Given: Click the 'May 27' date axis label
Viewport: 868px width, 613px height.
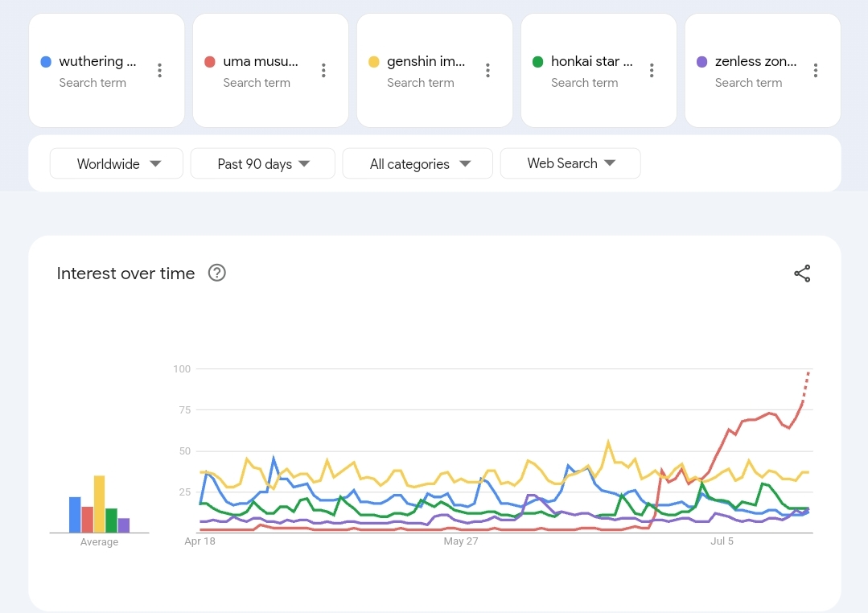Looking at the screenshot, I should click(461, 541).
